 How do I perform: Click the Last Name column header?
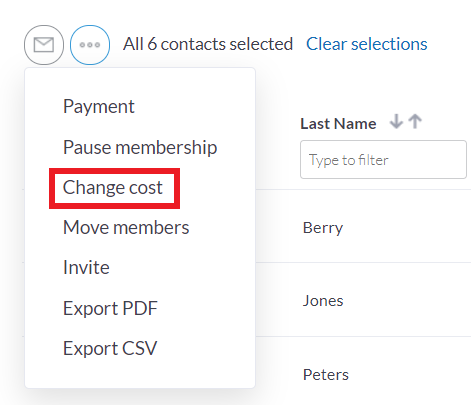pos(338,124)
